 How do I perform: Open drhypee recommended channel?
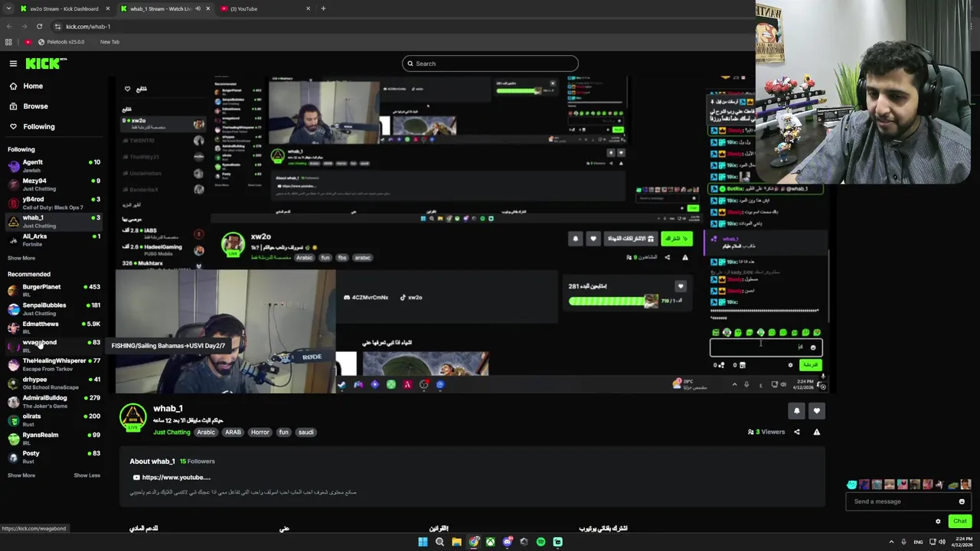(x=54, y=383)
